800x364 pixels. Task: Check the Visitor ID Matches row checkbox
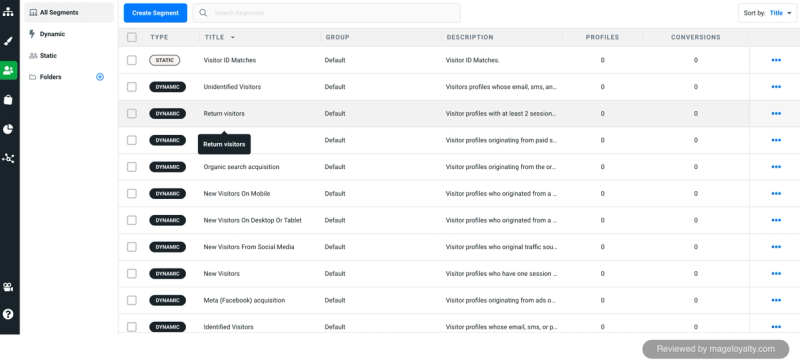coord(132,60)
